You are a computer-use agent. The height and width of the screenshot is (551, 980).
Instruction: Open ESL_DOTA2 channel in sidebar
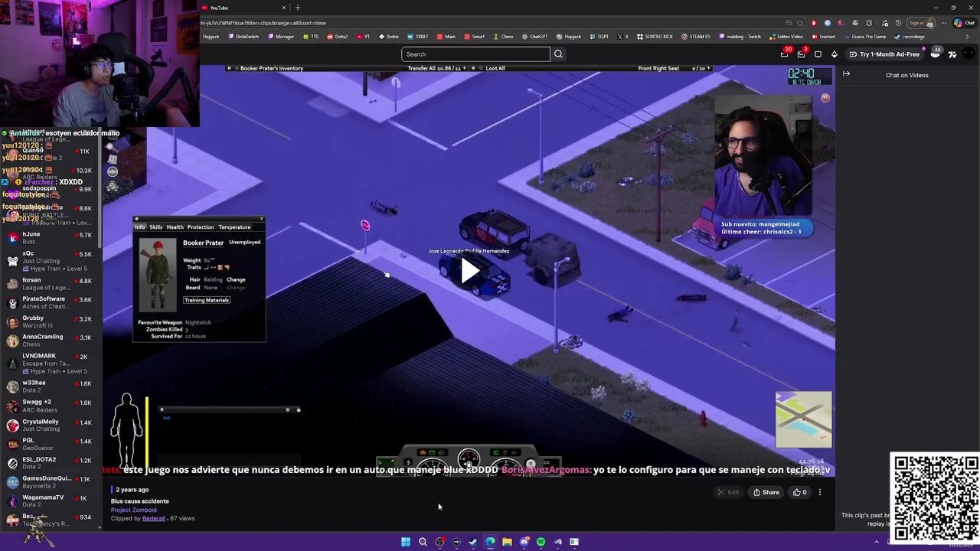[51, 463]
